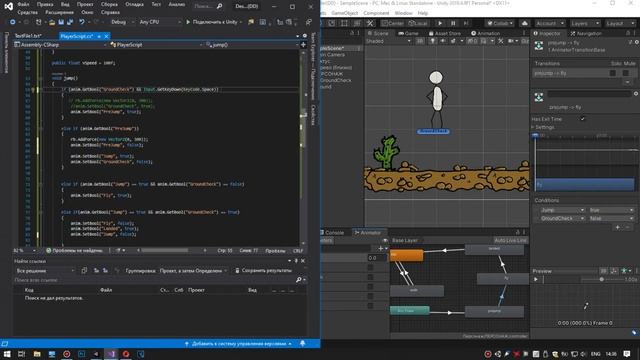Image resolution: width=640 pixels, height=360 pixels.
Task: Toggle the Has Exit Time checkbox
Action: point(582,119)
